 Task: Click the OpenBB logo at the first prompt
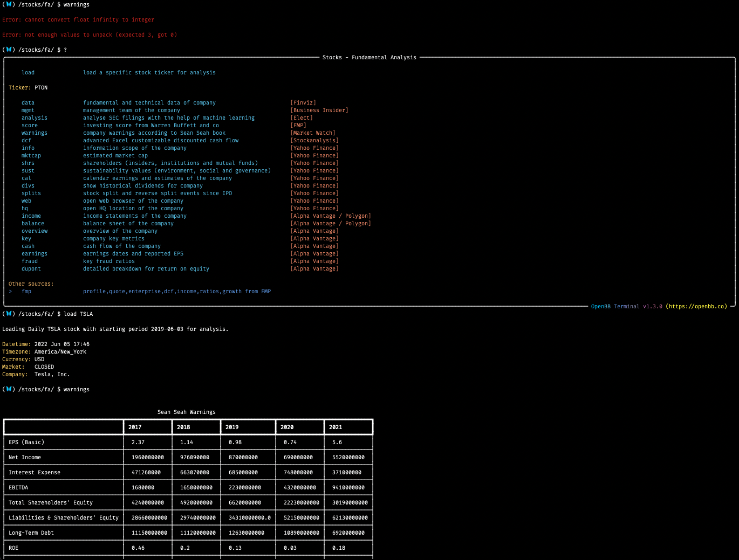(9, 4)
